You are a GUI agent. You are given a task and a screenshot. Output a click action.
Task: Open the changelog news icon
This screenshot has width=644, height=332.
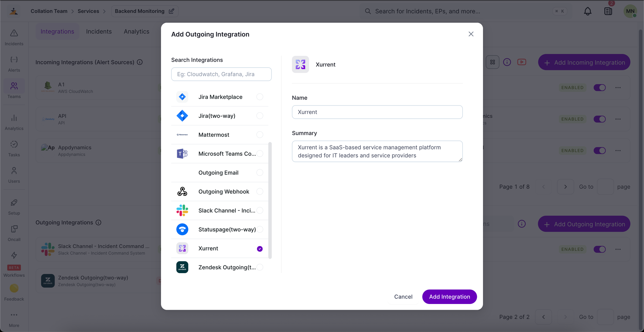click(608, 11)
